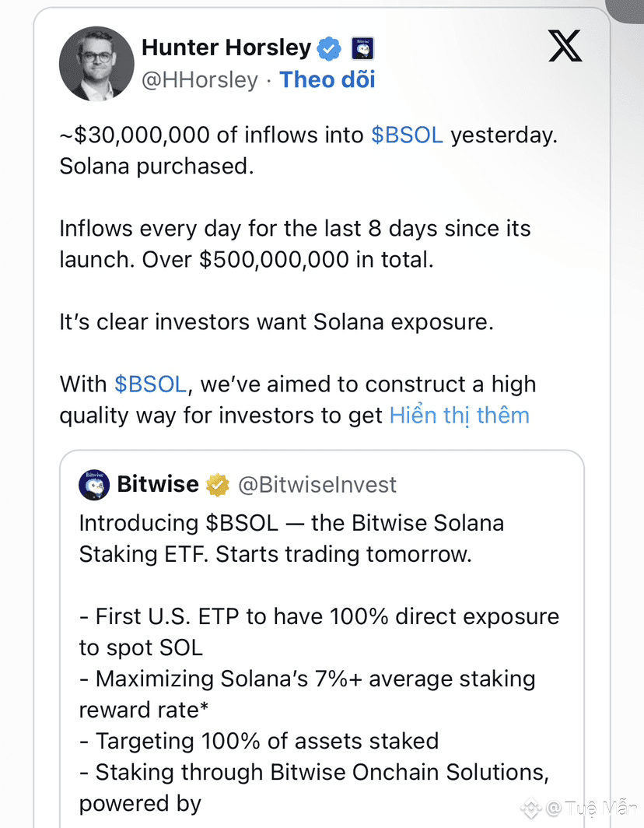Click the Bitwise avatar in quoted tweet
644x828 pixels.
point(94,485)
